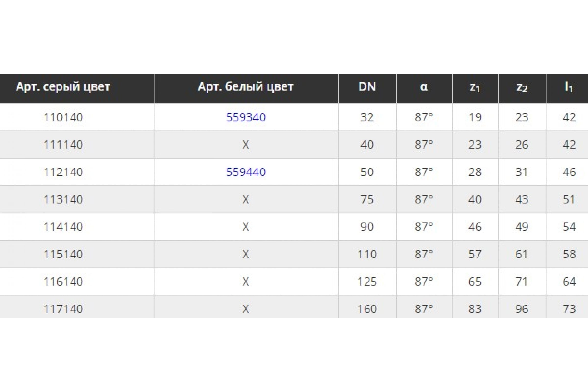Click the DN value 110 cell
The image size is (588, 392).
[x=367, y=254]
